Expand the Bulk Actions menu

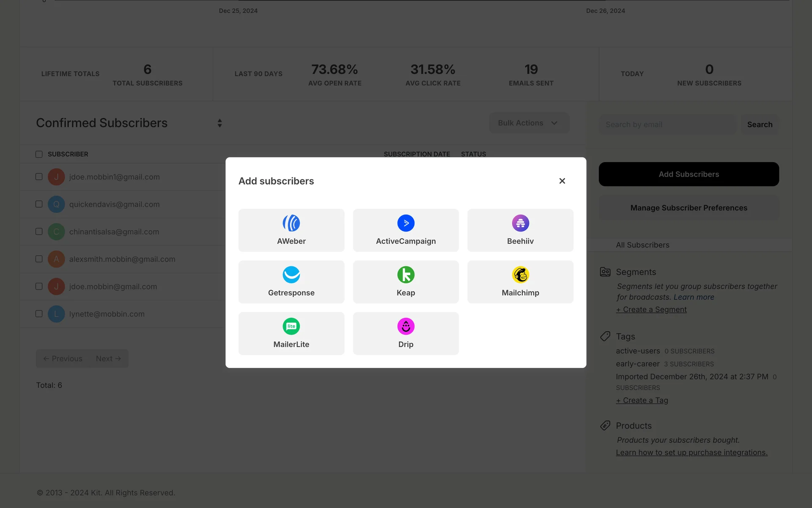(529, 123)
